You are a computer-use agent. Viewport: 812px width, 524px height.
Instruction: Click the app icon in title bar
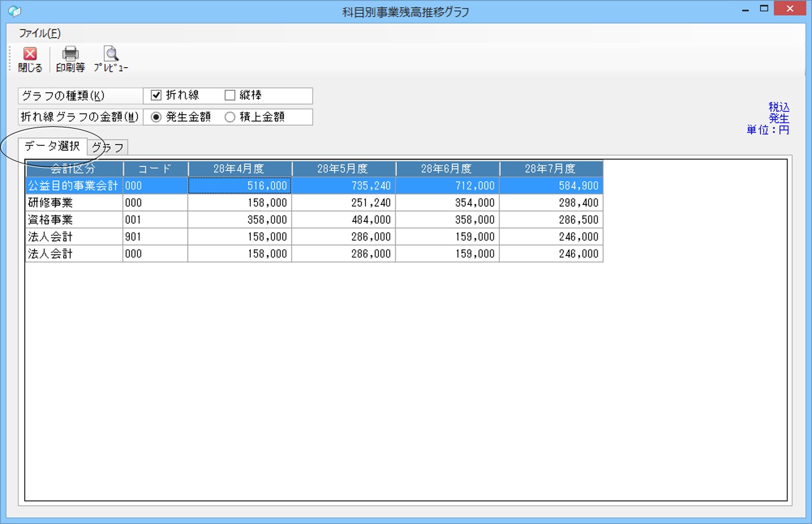14,12
